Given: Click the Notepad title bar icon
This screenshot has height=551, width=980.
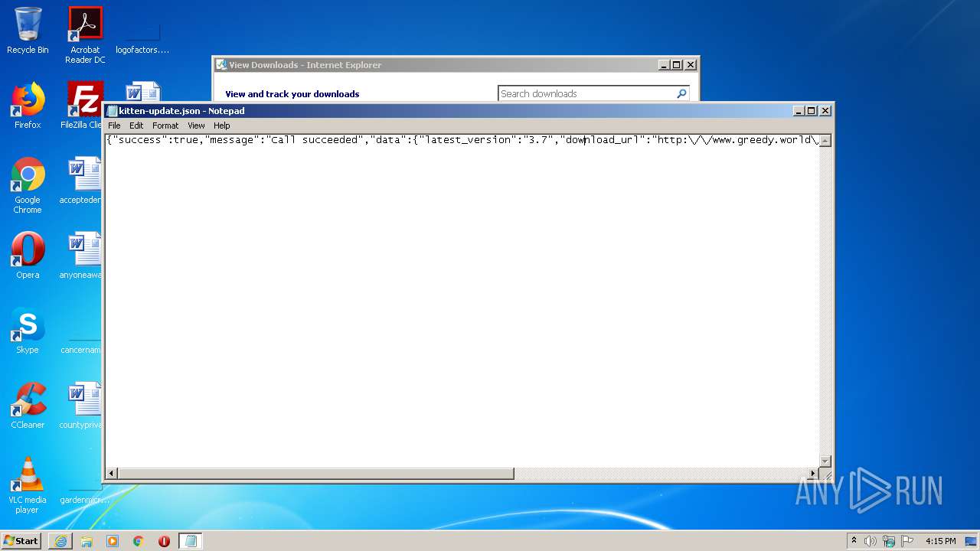Looking at the screenshot, I should (113, 111).
